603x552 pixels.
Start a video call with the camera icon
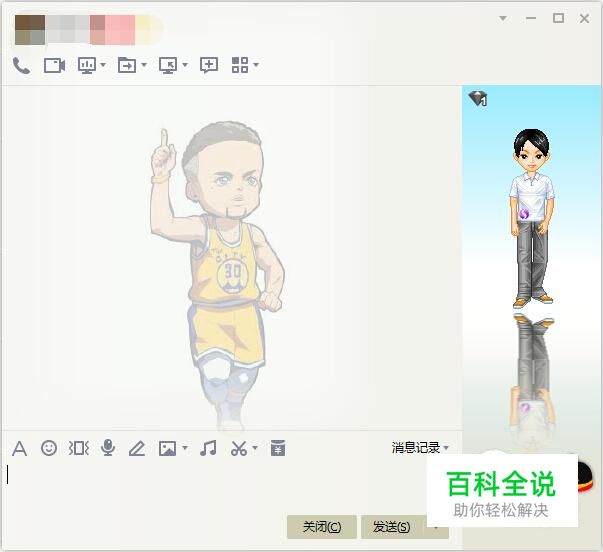[x=54, y=65]
